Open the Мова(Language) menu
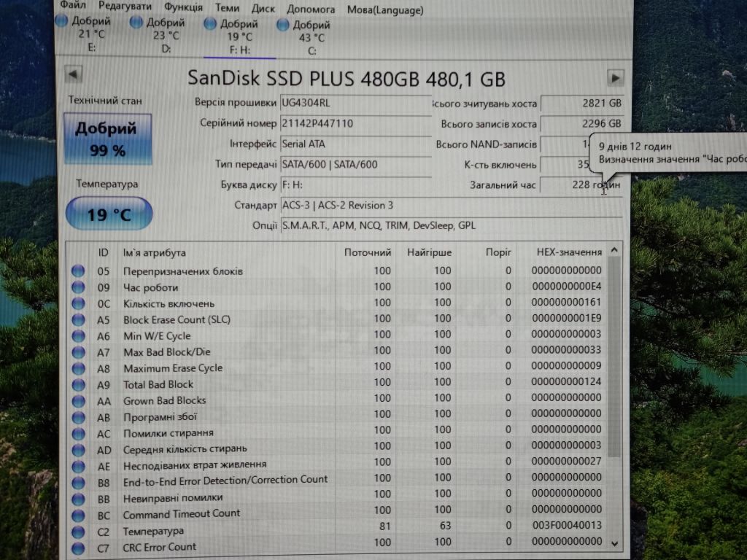This screenshot has height=560, width=747. pyautogui.click(x=385, y=10)
